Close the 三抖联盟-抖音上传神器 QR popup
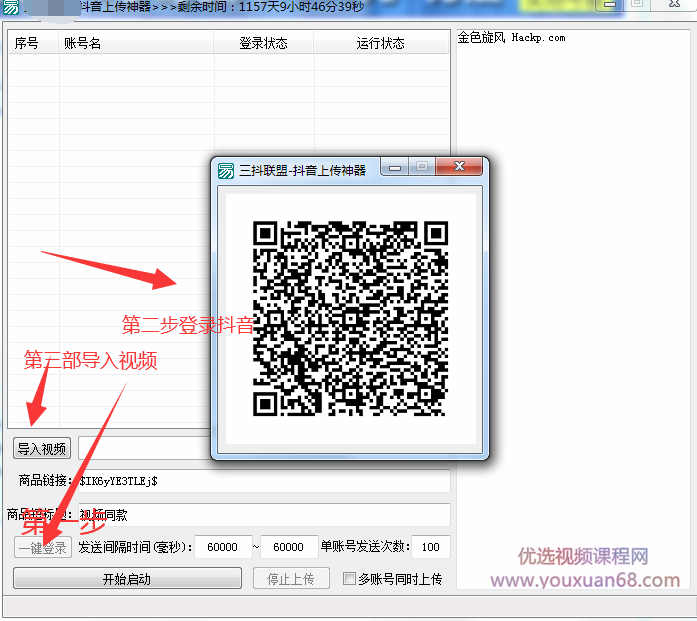Screen dimensions: 697x621 (x=459, y=166)
